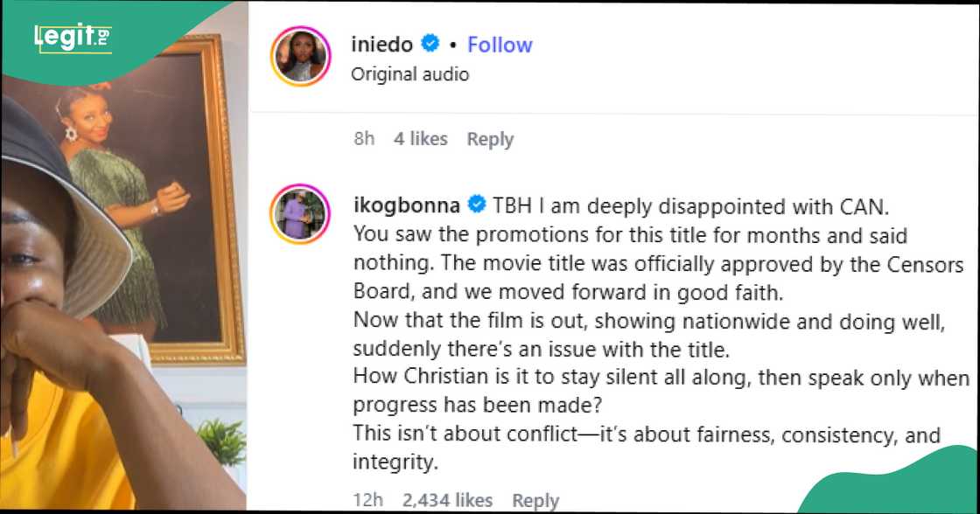View the 4 likes on the first comment
This screenshot has height=514, width=980.
coord(420,138)
